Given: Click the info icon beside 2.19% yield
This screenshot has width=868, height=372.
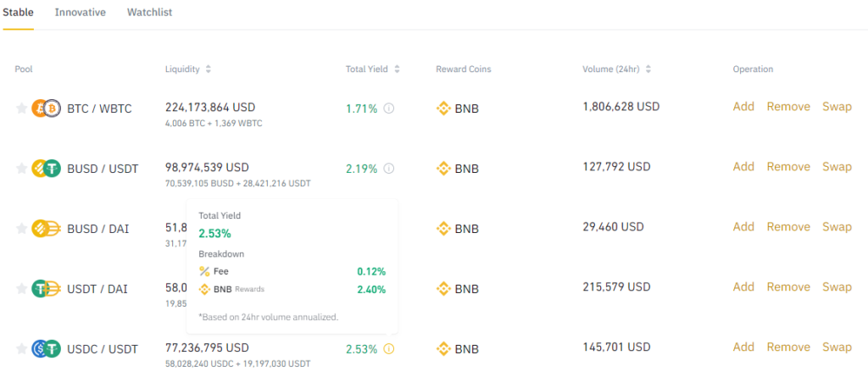Looking at the screenshot, I should pos(389,169).
